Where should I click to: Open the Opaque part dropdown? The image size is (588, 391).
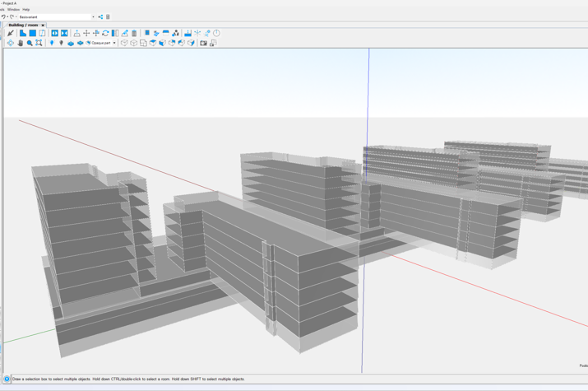(x=114, y=43)
